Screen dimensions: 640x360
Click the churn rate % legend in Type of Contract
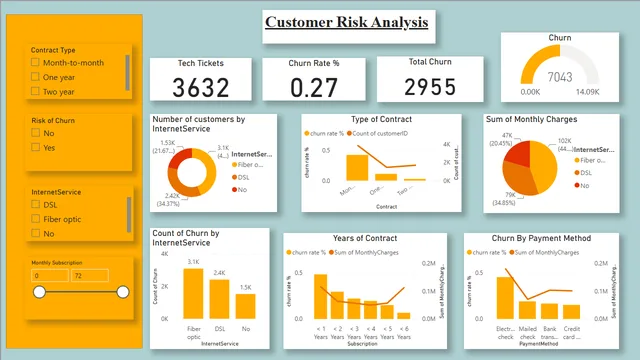324,133
